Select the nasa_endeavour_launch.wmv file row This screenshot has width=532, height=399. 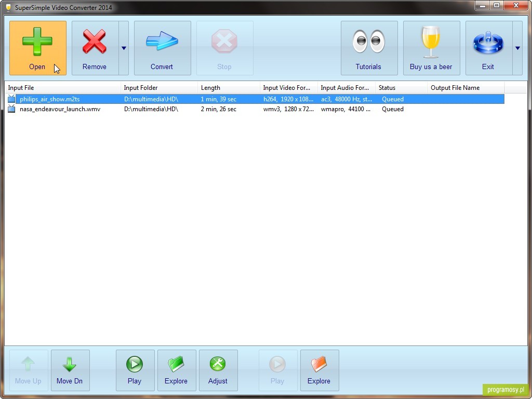[255, 109]
